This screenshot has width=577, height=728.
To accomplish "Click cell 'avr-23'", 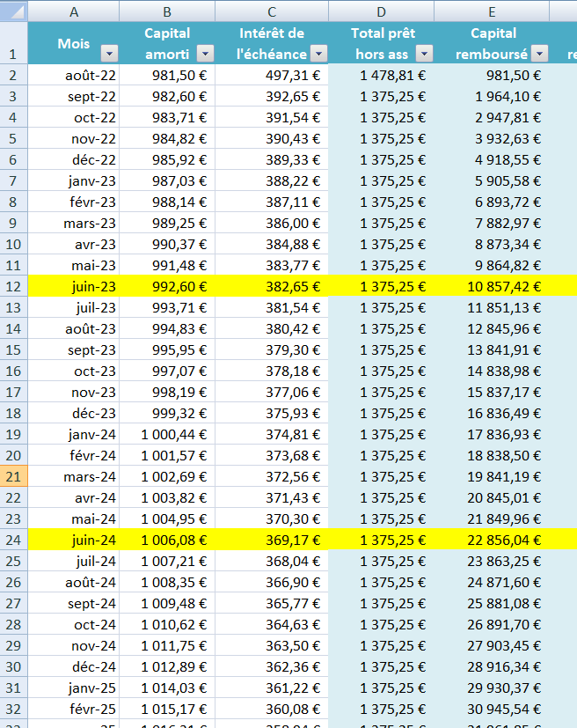I will point(74,244).
